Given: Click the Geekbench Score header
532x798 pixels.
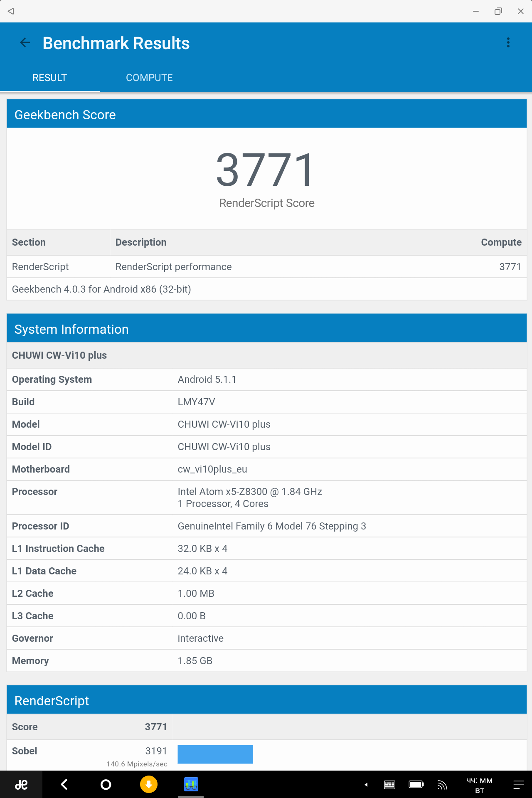Looking at the screenshot, I should click(267, 114).
